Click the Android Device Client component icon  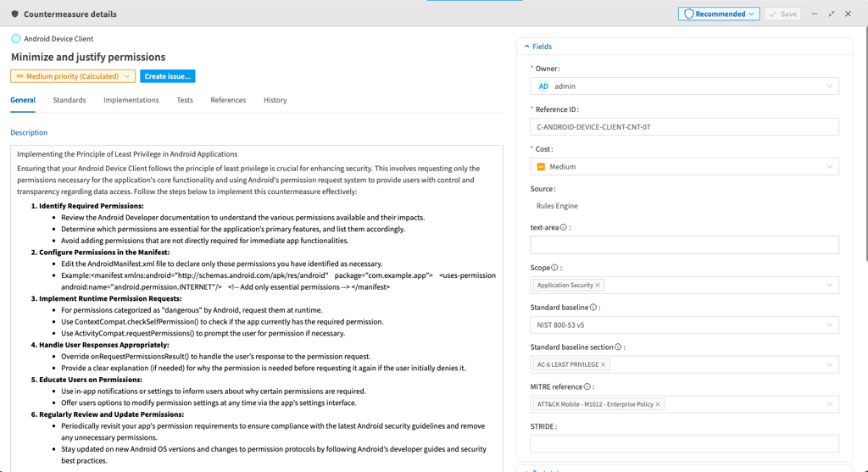[x=16, y=39]
